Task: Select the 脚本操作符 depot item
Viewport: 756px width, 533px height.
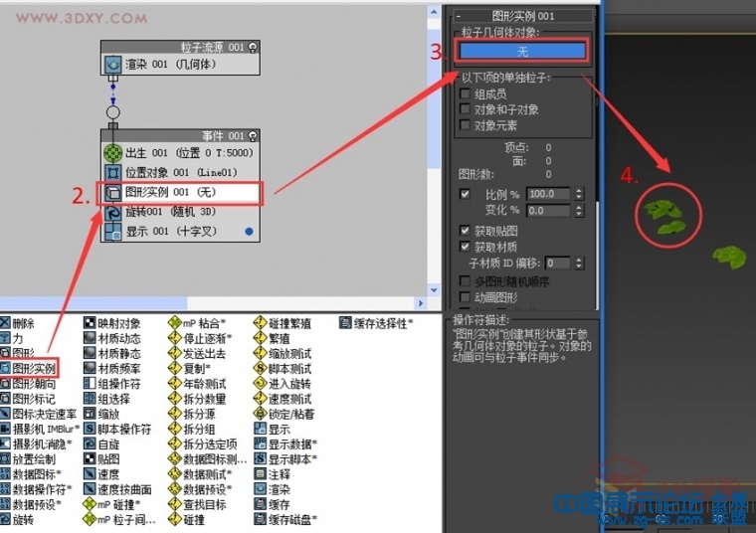Action: (x=117, y=429)
